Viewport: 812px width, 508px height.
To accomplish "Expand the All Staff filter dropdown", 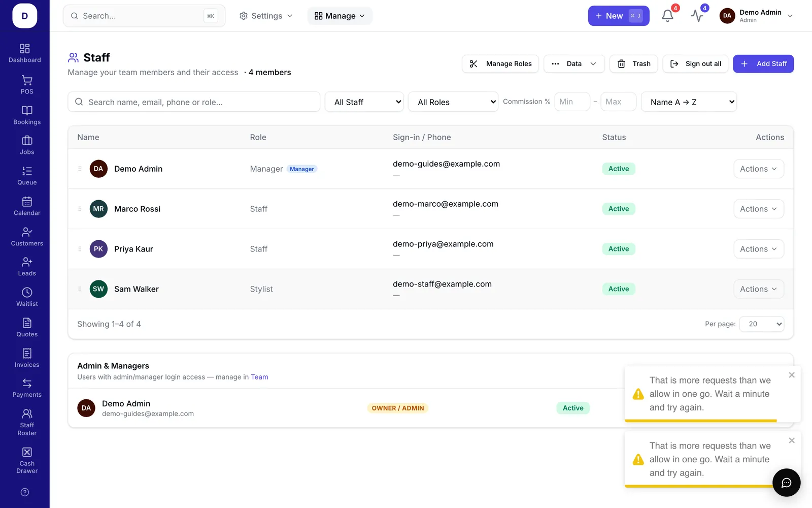I will point(364,102).
